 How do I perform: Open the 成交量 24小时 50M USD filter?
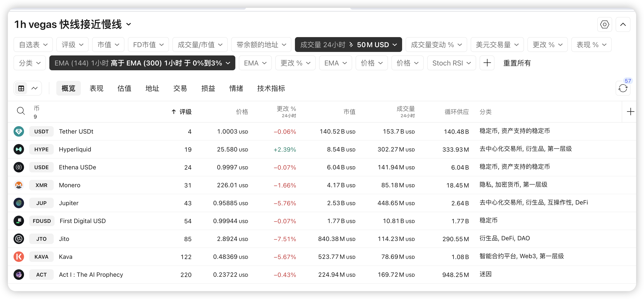click(x=348, y=45)
